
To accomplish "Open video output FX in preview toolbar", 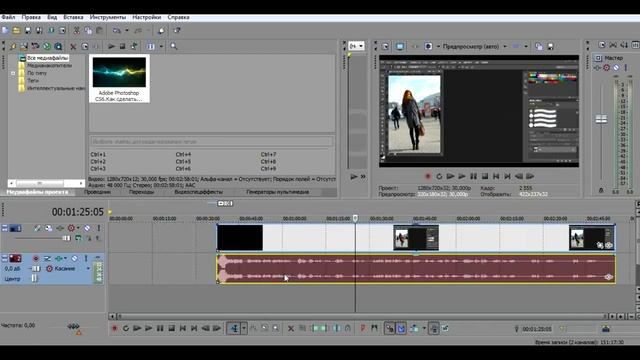I will point(415,47).
